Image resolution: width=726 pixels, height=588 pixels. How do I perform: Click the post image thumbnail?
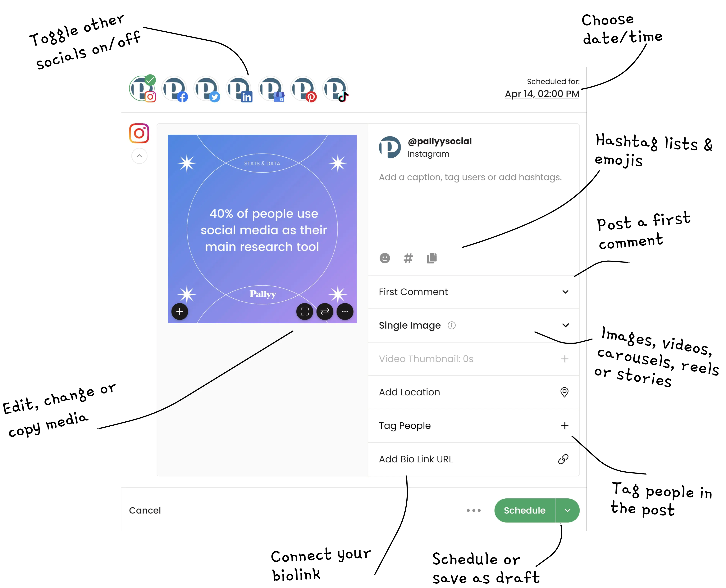point(262,229)
